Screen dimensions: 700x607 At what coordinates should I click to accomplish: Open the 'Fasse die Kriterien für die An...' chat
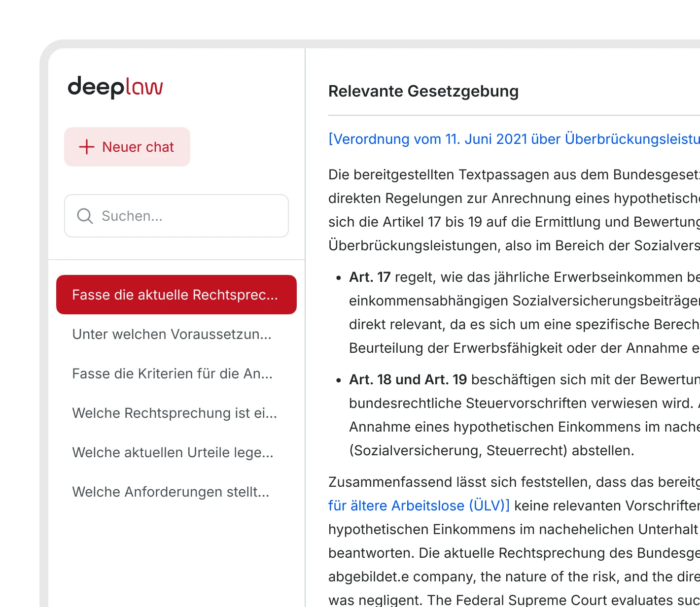(x=172, y=373)
